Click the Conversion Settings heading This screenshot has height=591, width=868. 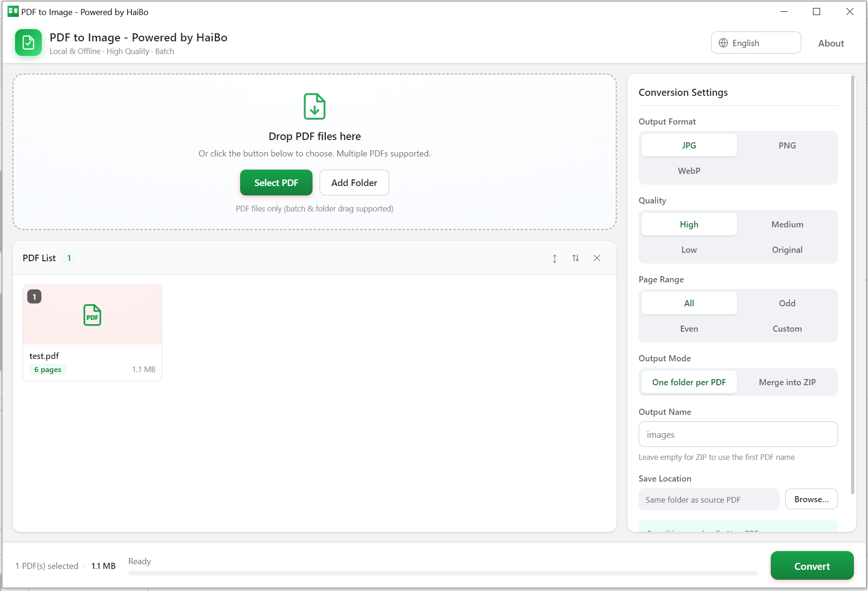point(683,93)
